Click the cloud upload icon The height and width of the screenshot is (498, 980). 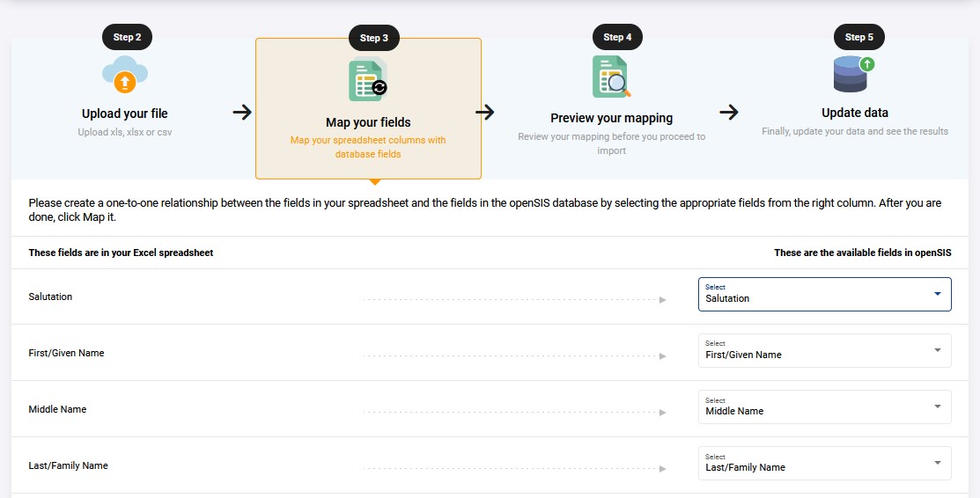[x=125, y=75]
